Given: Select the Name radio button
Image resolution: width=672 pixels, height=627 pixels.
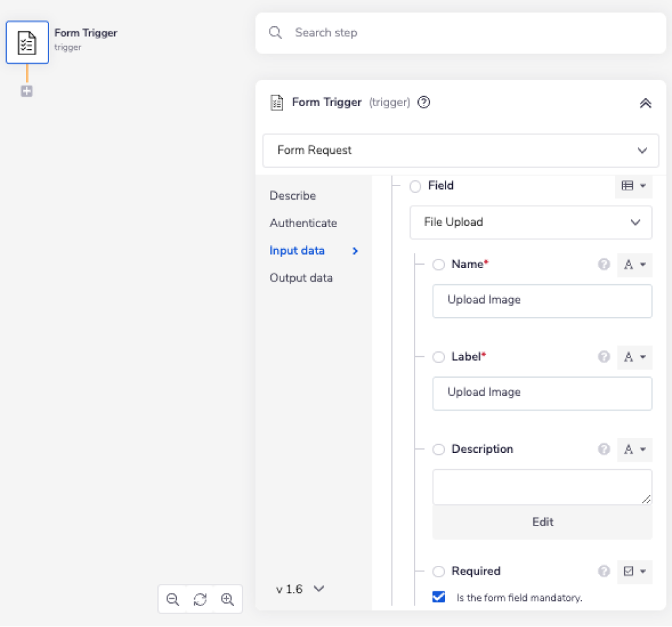Looking at the screenshot, I should (438, 264).
